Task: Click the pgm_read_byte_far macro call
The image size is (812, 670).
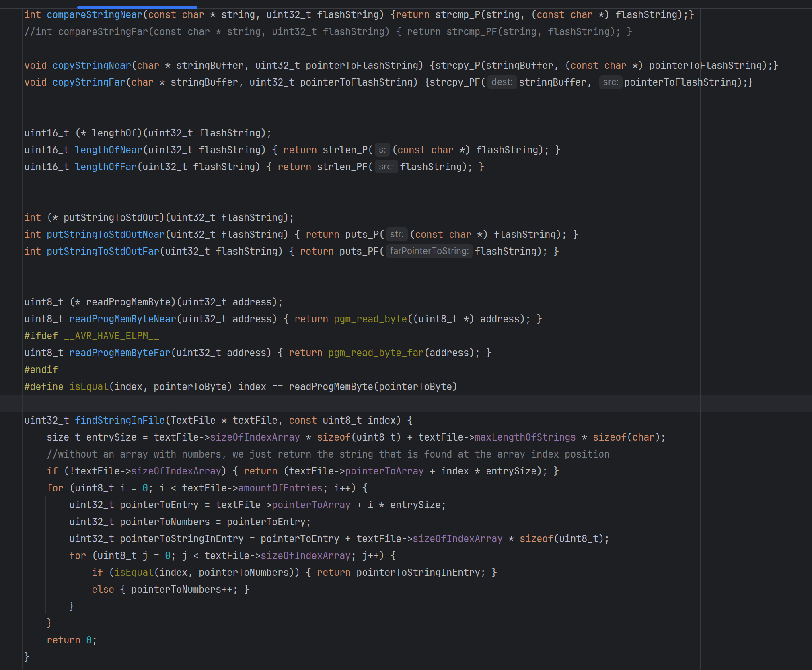Action: (376, 353)
